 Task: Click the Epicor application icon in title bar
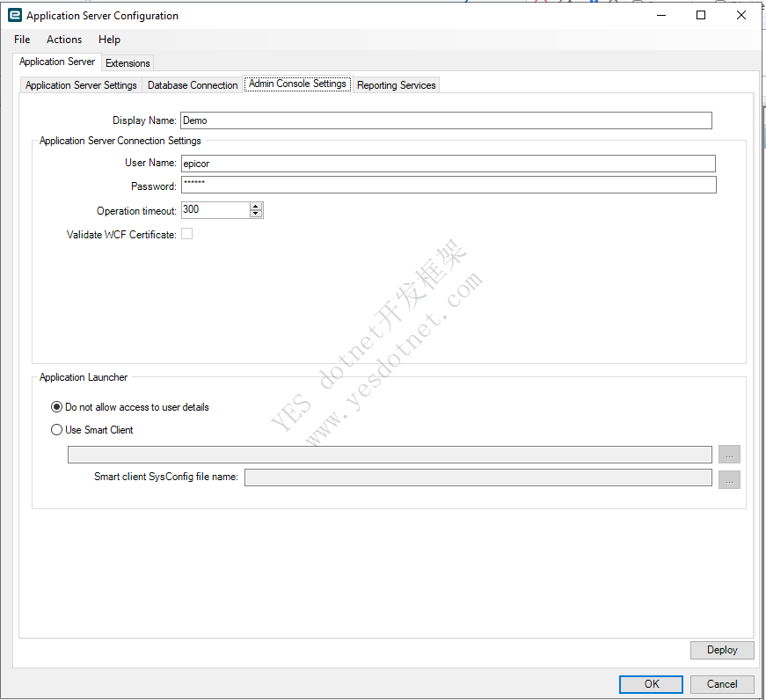pyautogui.click(x=14, y=16)
